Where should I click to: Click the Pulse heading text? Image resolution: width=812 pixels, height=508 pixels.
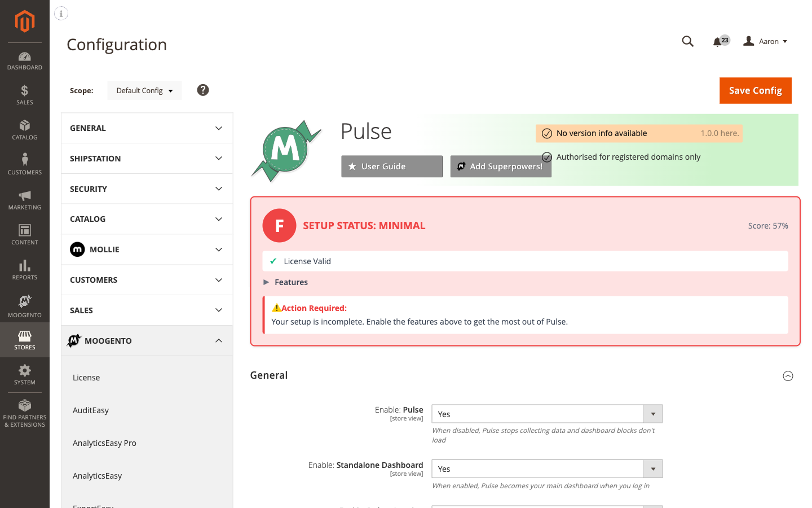point(366,131)
